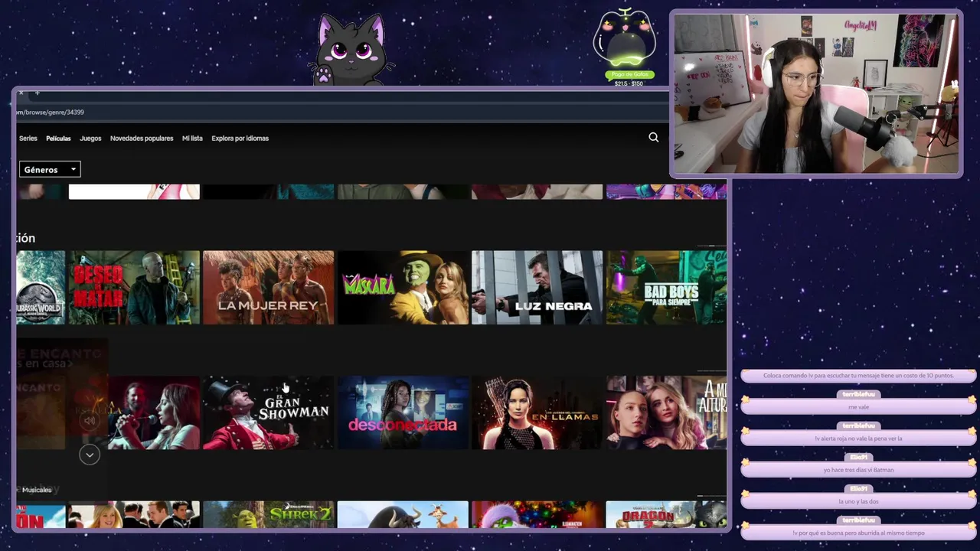Toggle sound on the preview card
Screen dimensions: 980x551
pos(90,420)
